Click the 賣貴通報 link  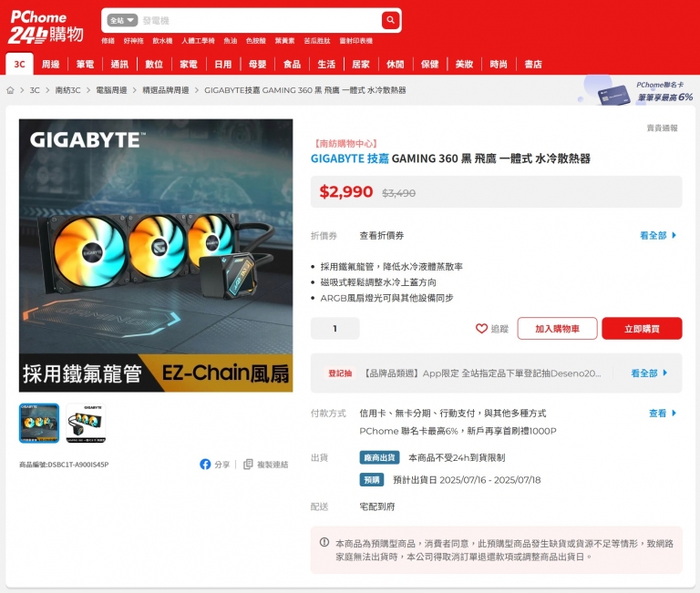pyautogui.click(x=662, y=128)
